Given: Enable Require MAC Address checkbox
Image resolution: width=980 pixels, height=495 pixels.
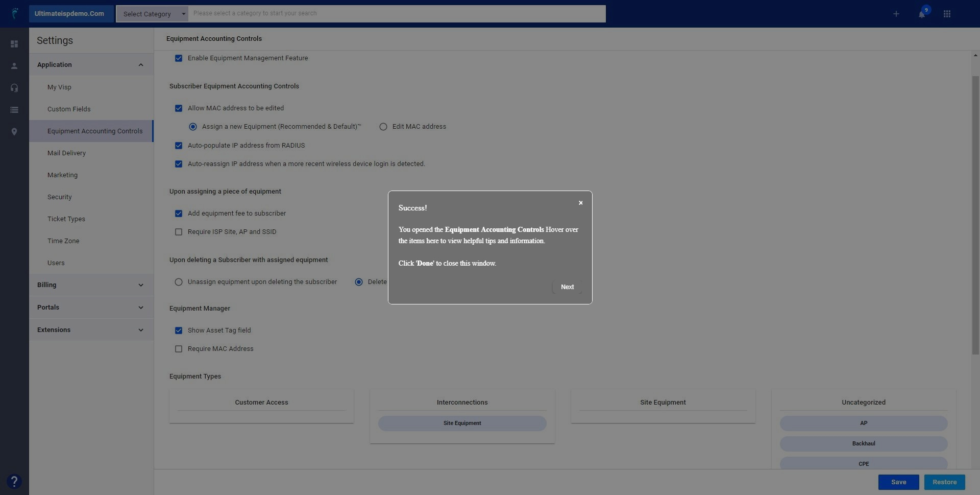Looking at the screenshot, I should click(179, 349).
